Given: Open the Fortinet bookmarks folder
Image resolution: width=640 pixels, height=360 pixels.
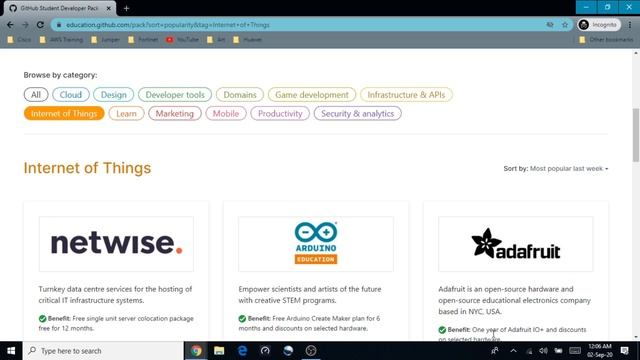Looking at the screenshot, I should [x=143, y=40].
